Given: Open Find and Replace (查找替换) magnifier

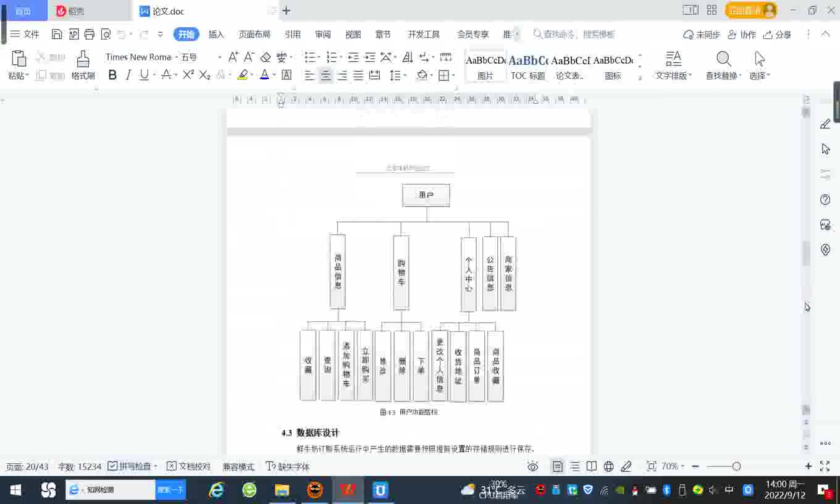Looking at the screenshot, I should click(x=723, y=59).
